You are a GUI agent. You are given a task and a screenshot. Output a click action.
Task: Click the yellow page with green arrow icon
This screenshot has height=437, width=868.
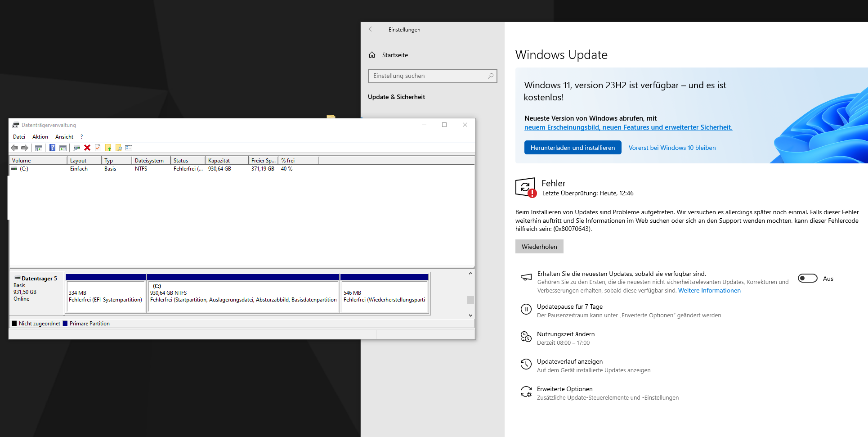pyautogui.click(x=108, y=148)
